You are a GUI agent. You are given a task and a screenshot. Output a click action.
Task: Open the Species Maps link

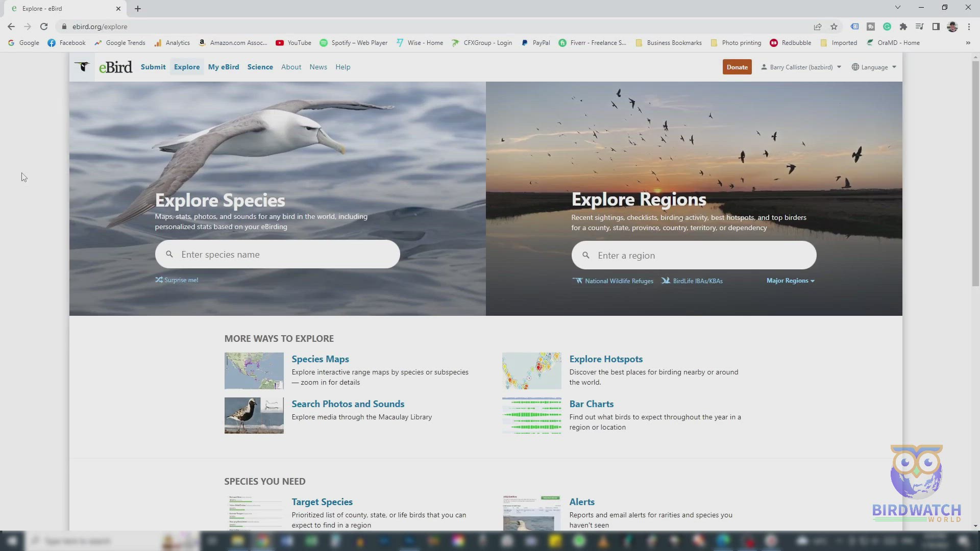(x=320, y=359)
